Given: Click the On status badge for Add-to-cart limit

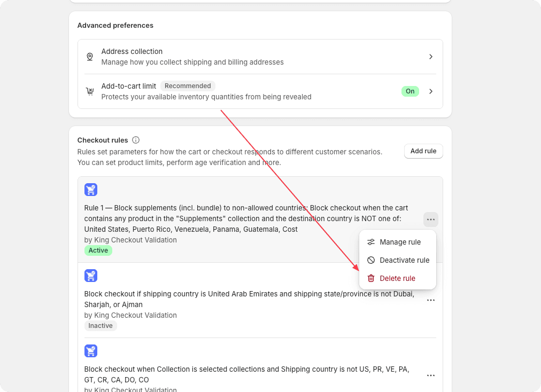Looking at the screenshot, I should (410, 91).
